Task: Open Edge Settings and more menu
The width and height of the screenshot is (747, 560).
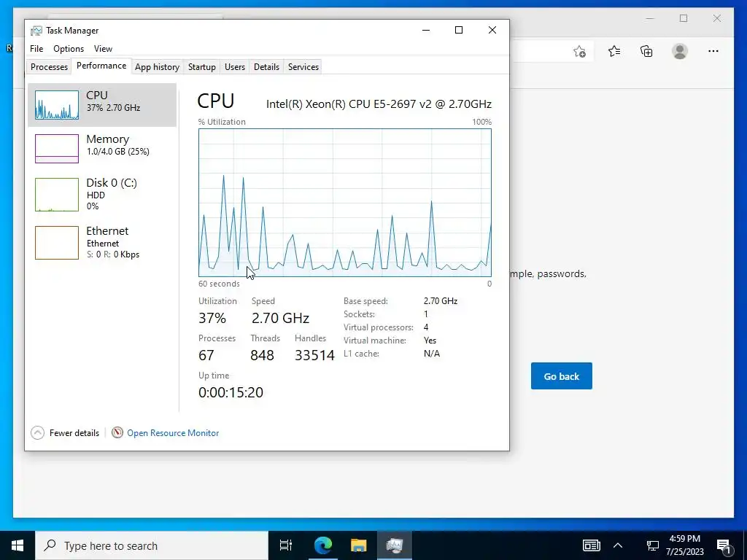Action: click(713, 51)
